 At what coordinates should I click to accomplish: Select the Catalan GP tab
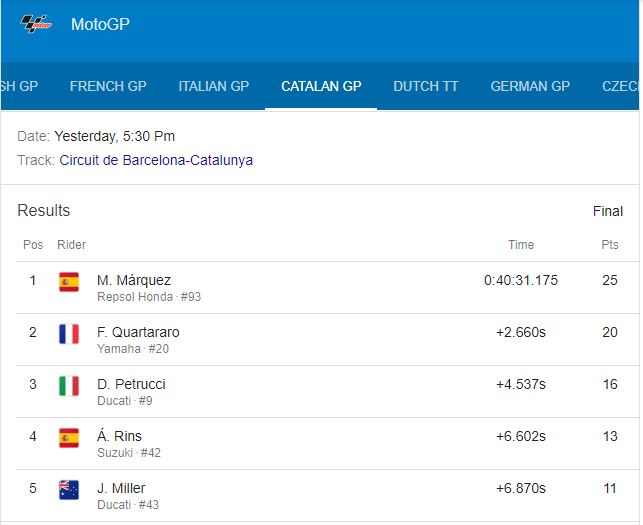point(321,87)
